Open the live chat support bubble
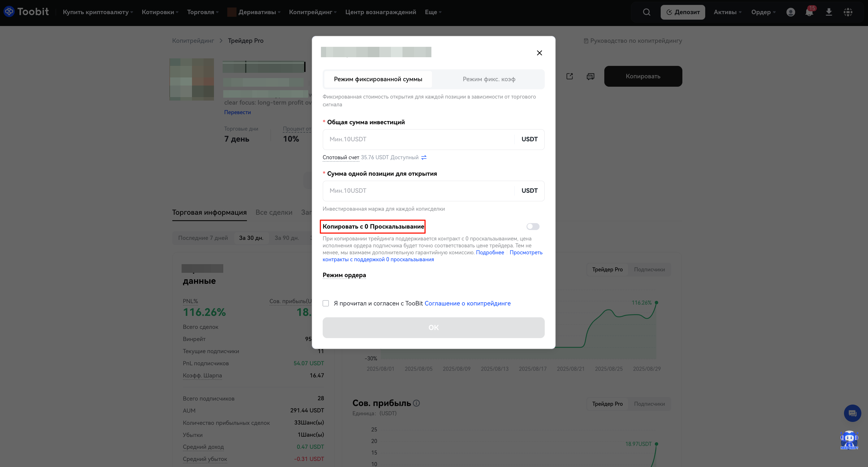Screen dimensions: 868x467 pyautogui.click(x=852, y=413)
